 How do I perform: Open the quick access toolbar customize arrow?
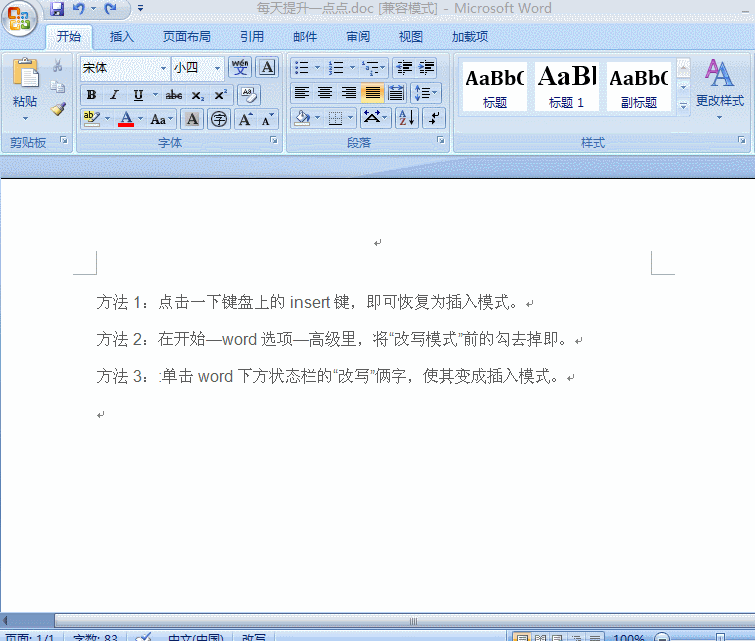[x=141, y=8]
